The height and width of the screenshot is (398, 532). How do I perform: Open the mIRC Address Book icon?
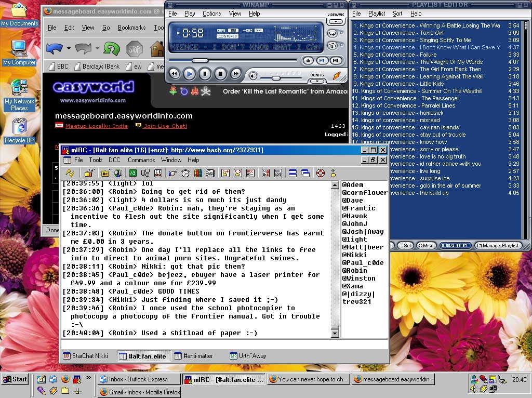(172, 173)
